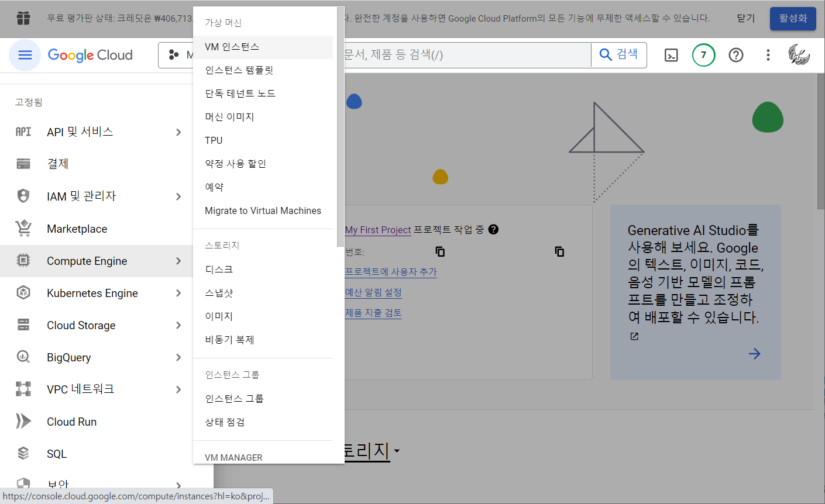Click 제품 지출 검토 link

click(x=373, y=313)
